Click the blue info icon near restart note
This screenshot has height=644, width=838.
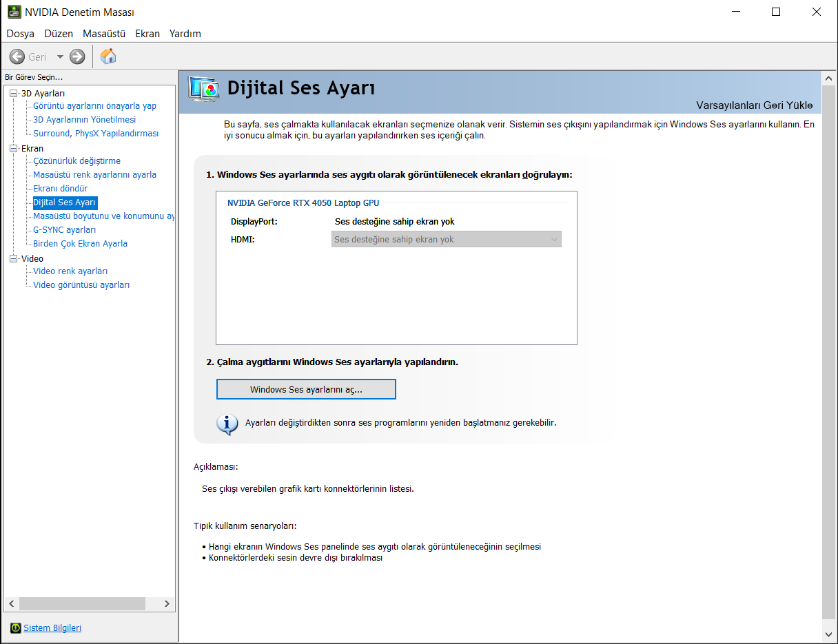click(227, 424)
